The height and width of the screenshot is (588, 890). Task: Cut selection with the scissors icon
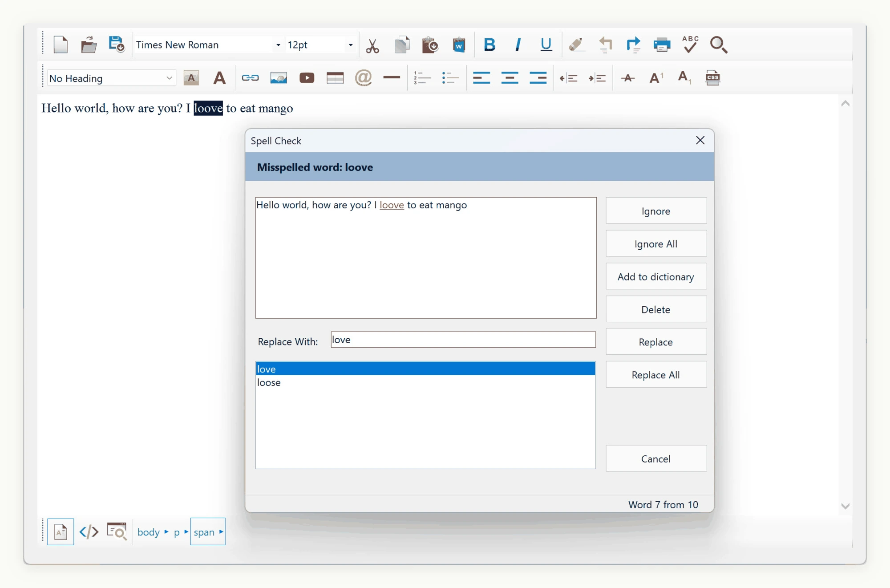372,45
